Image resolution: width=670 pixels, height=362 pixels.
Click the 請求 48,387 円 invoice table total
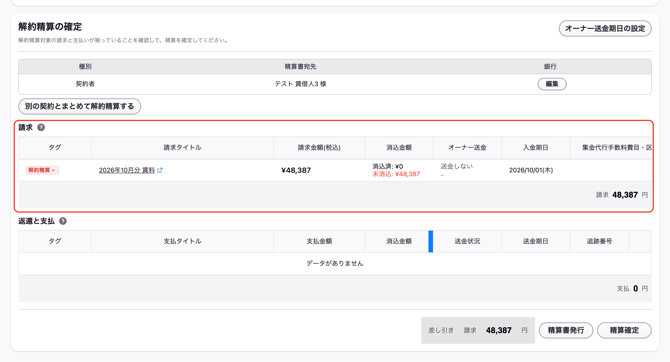tap(622, 195)
